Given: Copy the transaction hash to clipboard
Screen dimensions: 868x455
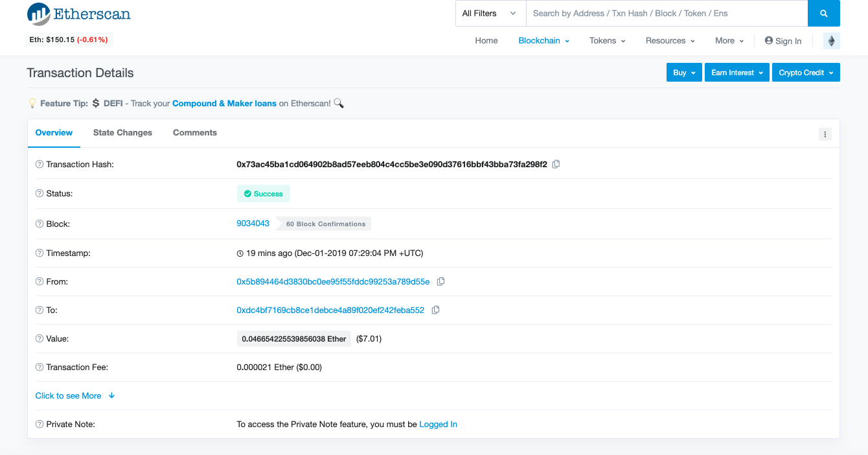Looking at the screenshot, I should [x=556, y=164].
